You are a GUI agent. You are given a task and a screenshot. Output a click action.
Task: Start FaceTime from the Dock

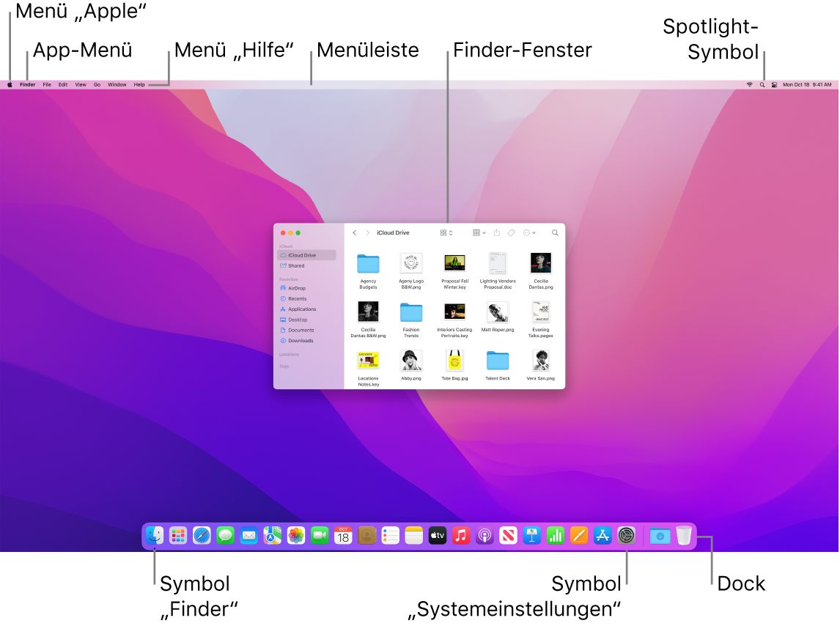(319, 535)
